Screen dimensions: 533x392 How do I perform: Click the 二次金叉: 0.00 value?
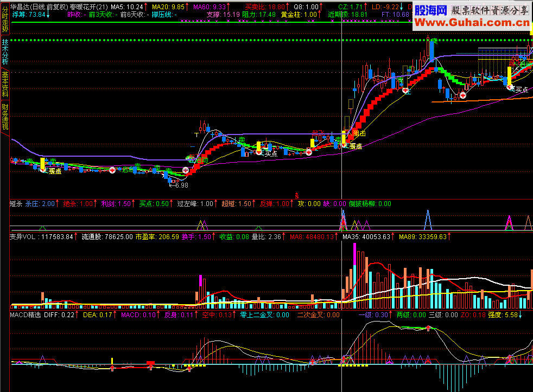pos(318,315)
